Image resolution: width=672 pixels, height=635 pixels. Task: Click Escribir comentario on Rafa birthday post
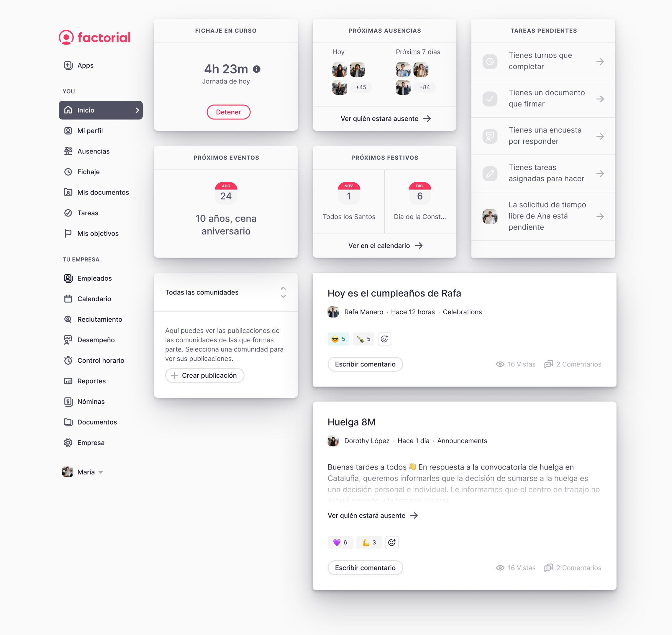pos(365,364)
